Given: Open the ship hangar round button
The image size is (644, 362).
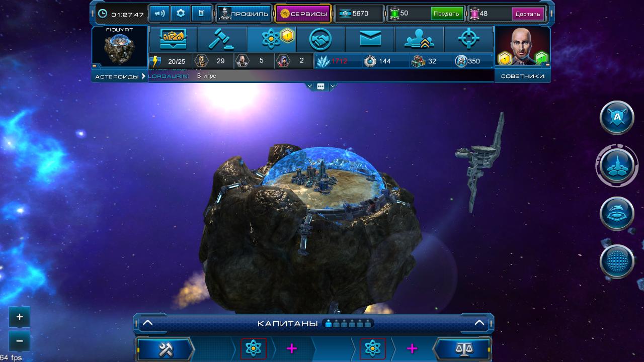Looking at the screenshot, I should tap(617, 213).
